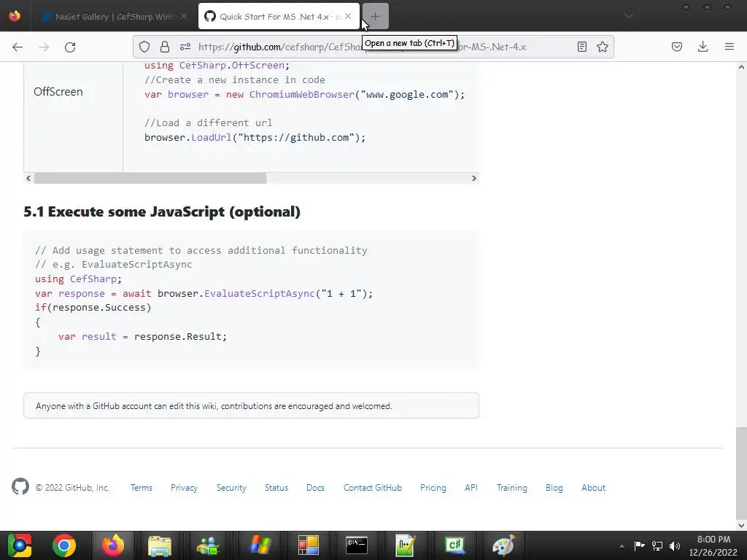Open Action Center flag tray icon

(x=639, y=545)
